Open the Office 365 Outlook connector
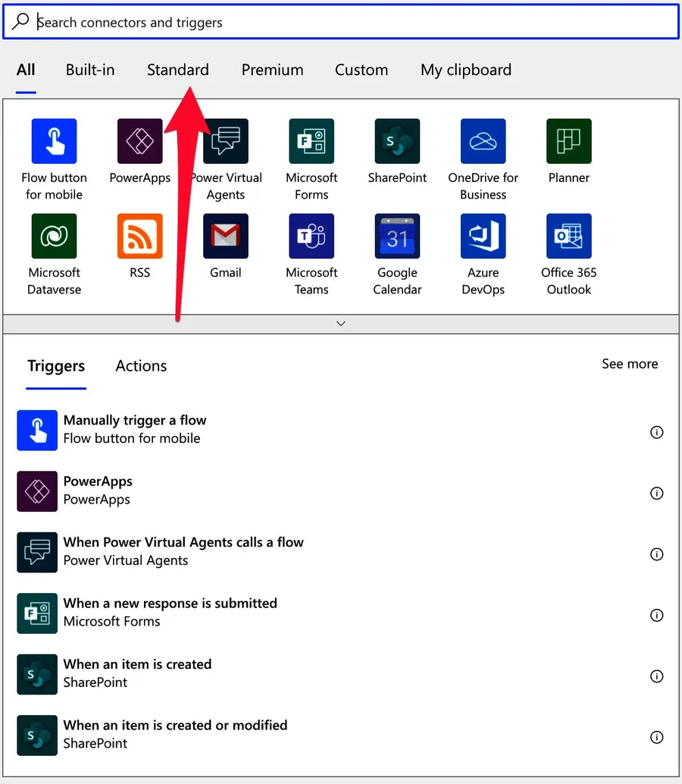The height and width of the screenshot is (784, 682). (569, 236)
